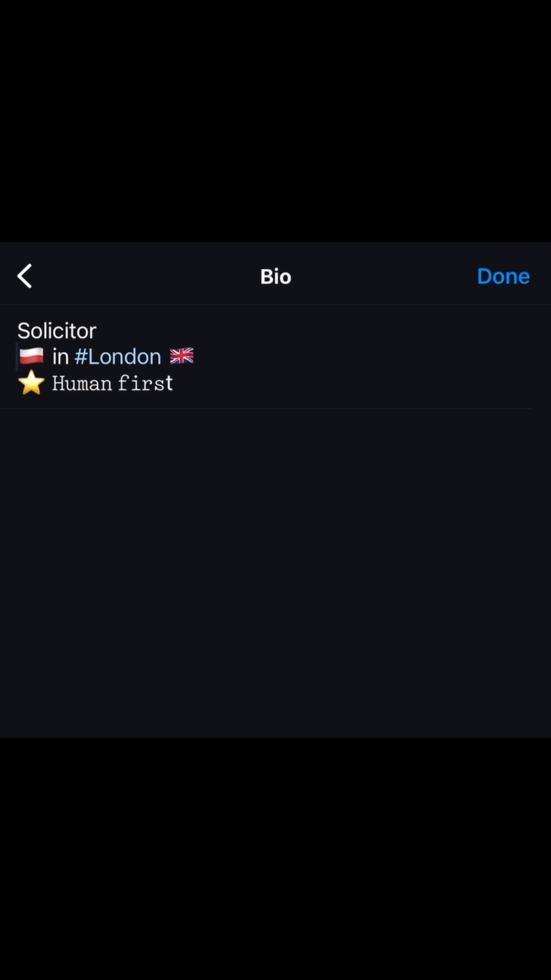The height and width of the screenshot is (980, 551).
Task: Click the word Solicitor
Action: tap(57, 331)
